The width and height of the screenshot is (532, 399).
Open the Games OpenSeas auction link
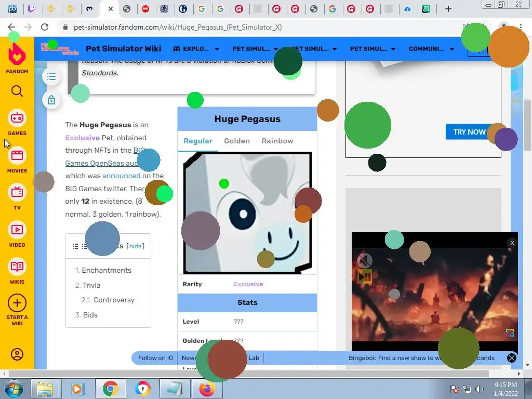coord(101,163)
